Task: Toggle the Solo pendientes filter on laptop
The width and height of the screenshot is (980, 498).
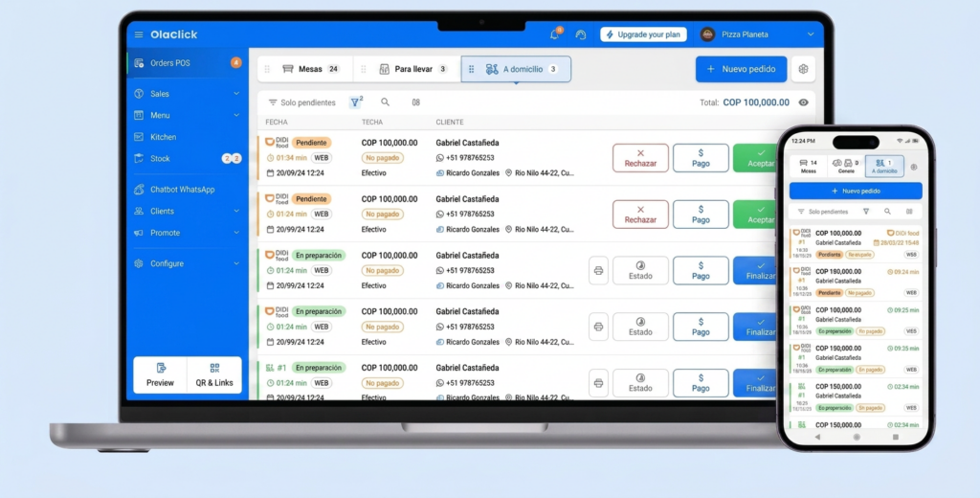Action: pos(301,102)
